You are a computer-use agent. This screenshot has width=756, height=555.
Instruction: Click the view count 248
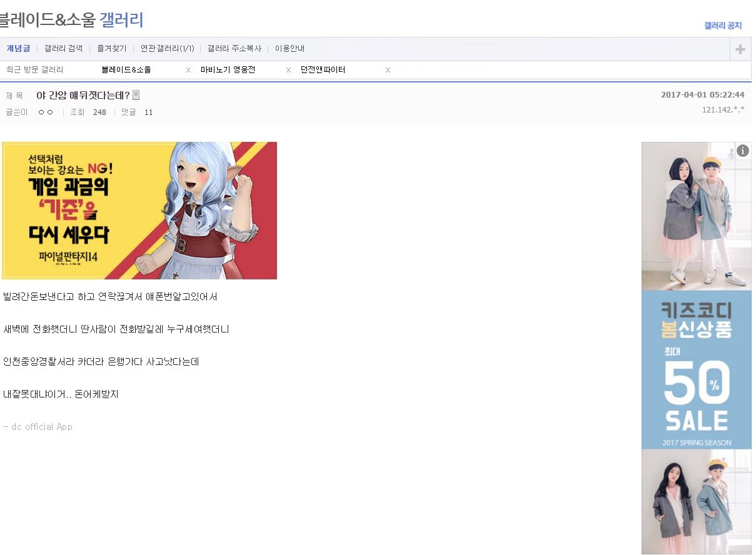[99, 112]
